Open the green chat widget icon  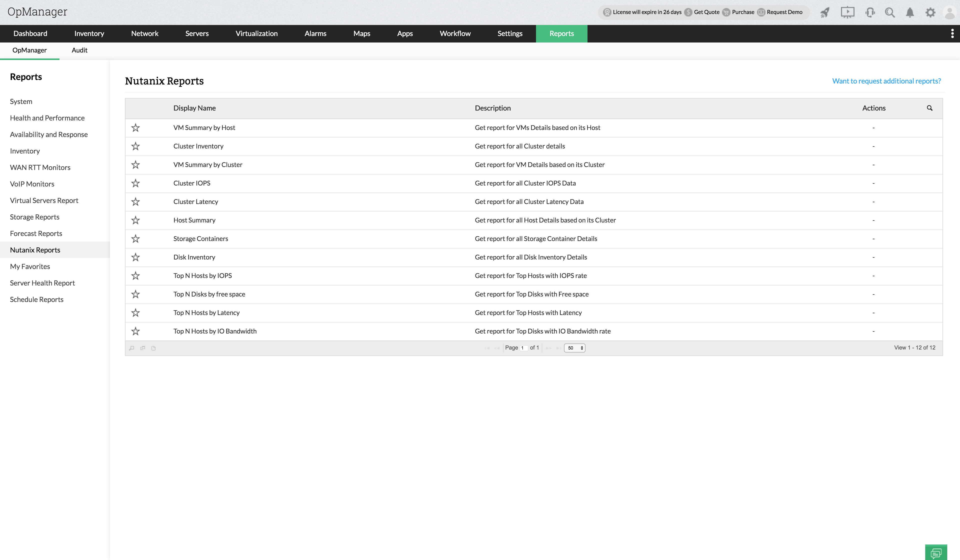coord(935,552)
